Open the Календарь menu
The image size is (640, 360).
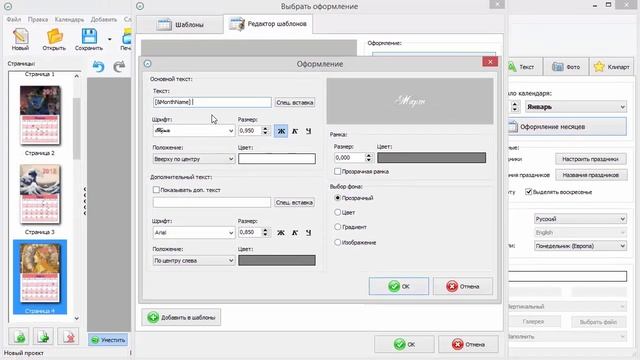point(69,20)
